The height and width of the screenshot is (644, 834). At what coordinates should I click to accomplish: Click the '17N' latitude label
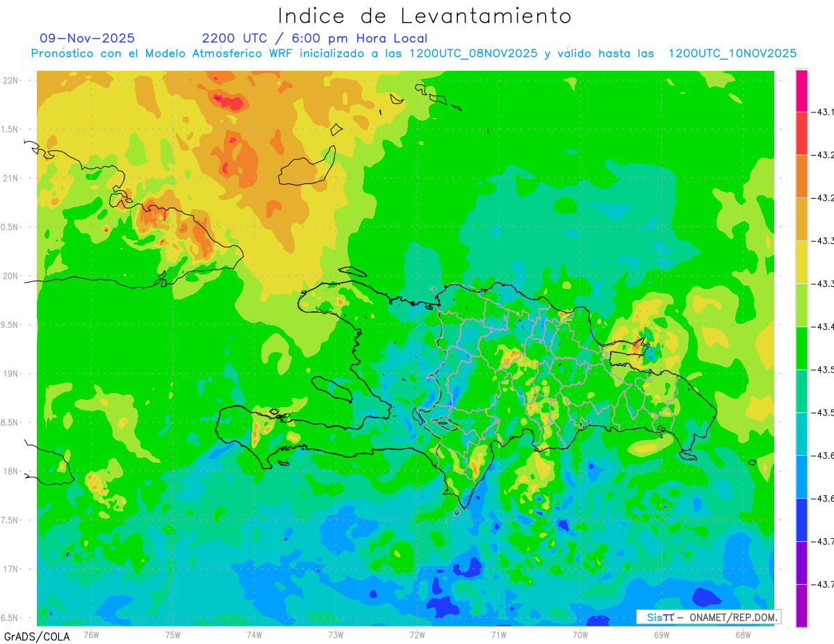pos(12,569)
